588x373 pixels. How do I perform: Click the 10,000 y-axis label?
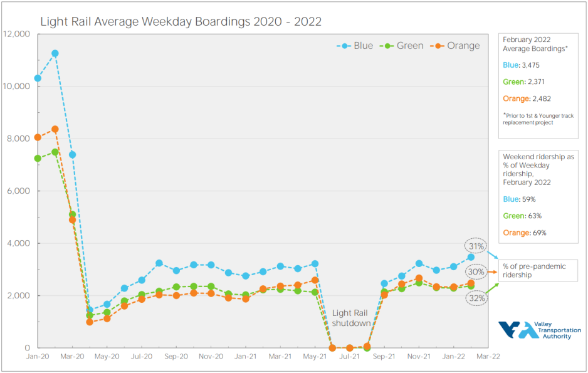tap(16, 87)
